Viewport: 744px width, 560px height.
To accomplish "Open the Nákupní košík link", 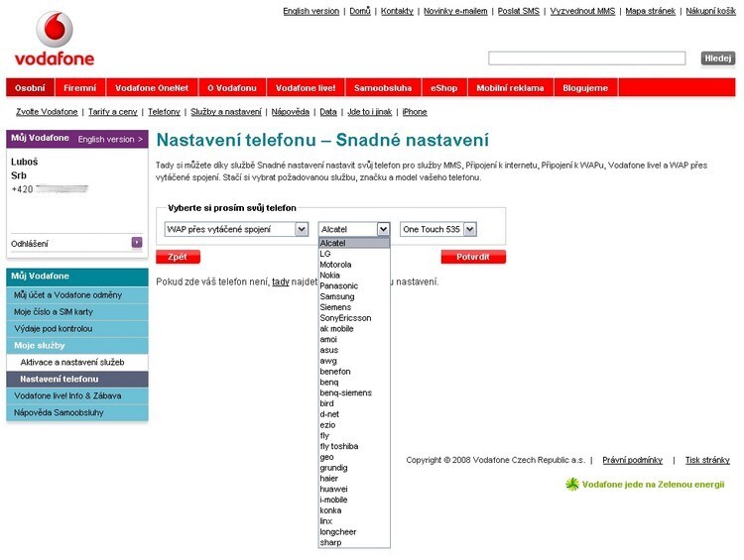I will tap(711, 11).
